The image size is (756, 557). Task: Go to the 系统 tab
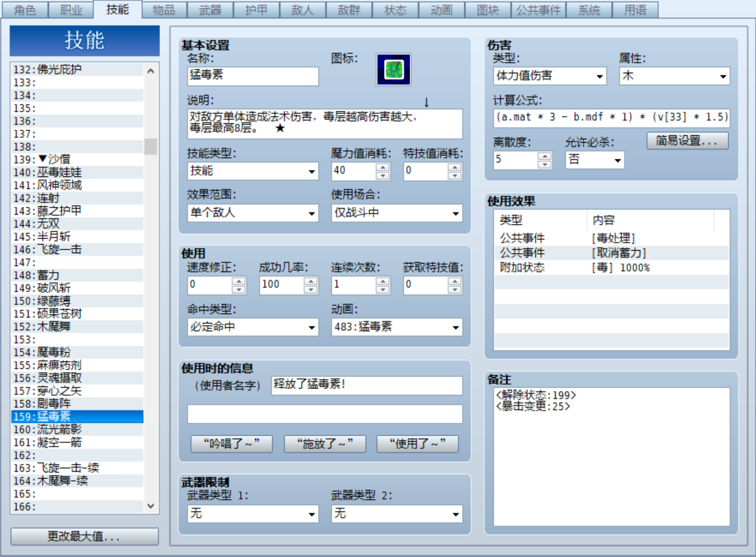589,10
